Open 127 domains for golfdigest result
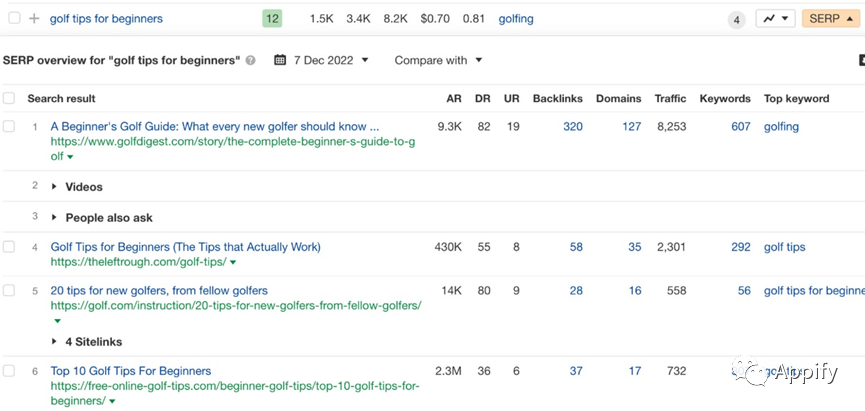Viewport: 865px width, 411px height. (x=632, y=126)
